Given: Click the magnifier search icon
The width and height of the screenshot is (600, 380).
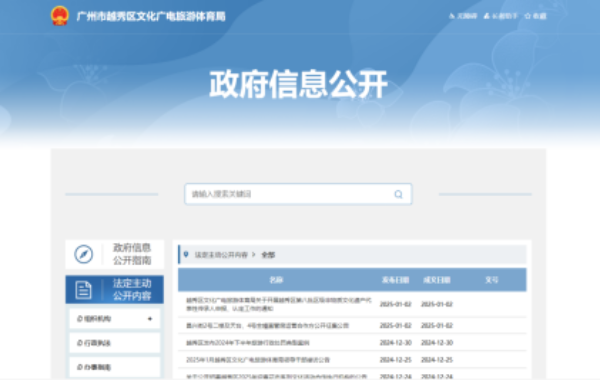Looking at the screenshot, I should pos(398,194).
